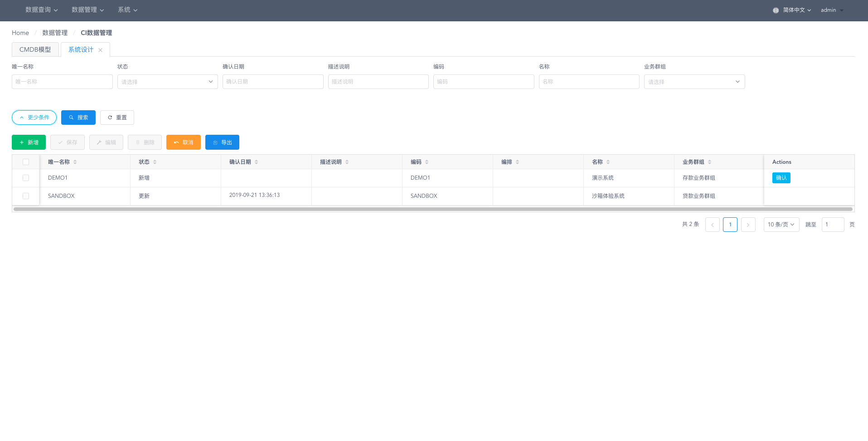Go to next page arrow

[x=748, y=225]
